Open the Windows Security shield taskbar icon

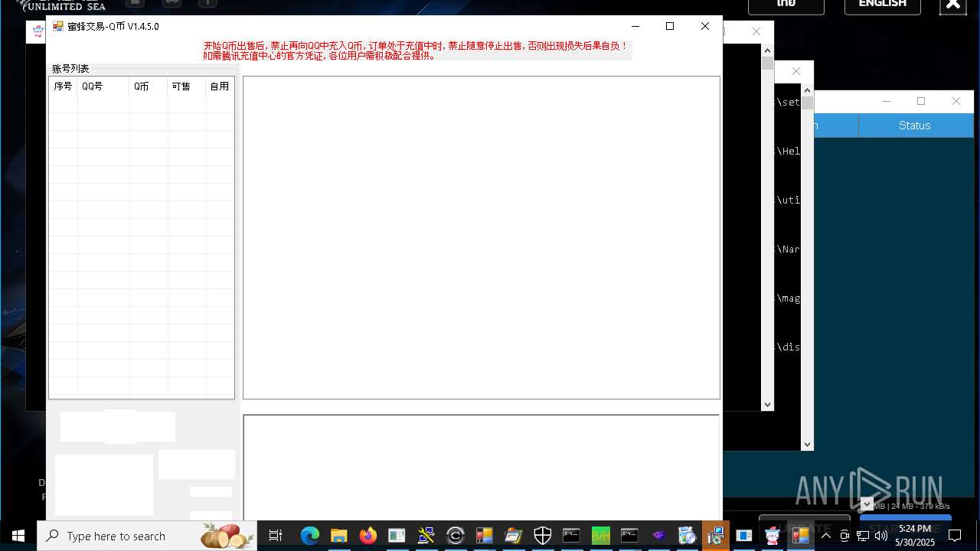(x=542, y=536)
